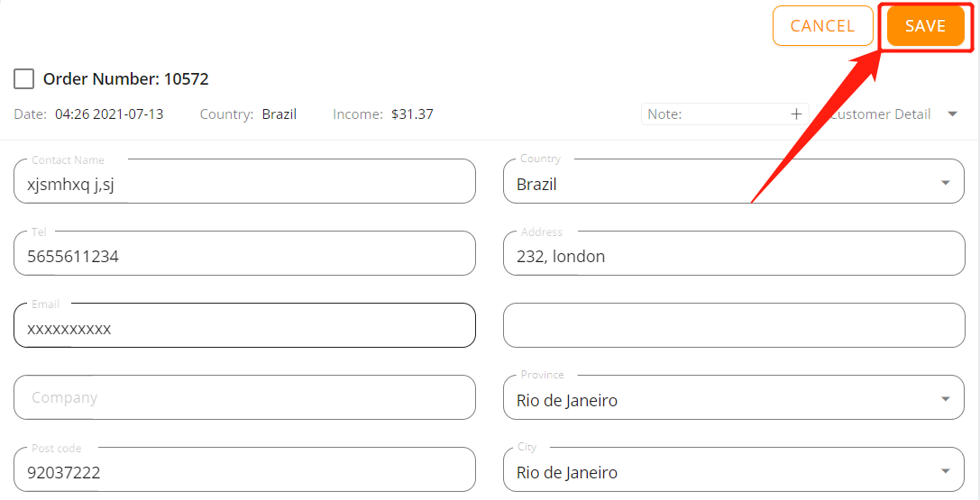Click the orange SAVE button
Screen dimensions: 980x500
926,25
